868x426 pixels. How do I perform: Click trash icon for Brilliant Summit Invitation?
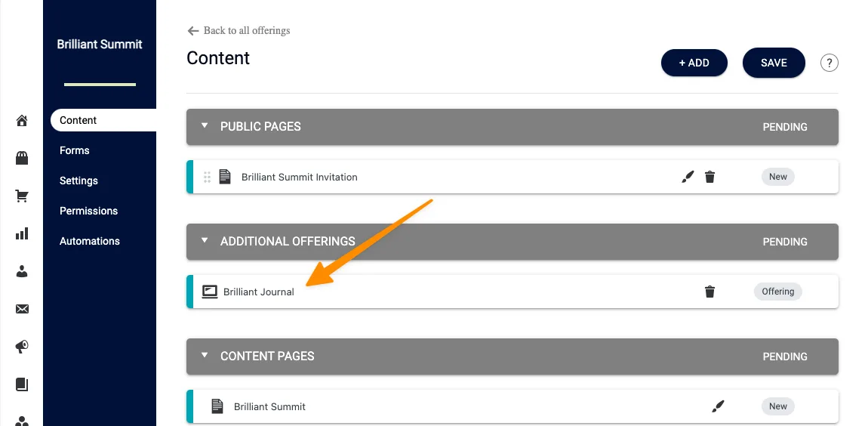point(709,177)
